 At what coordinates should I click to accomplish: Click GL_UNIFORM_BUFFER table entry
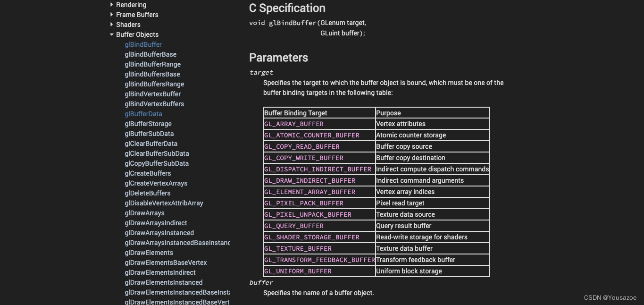tap(298, 271)
